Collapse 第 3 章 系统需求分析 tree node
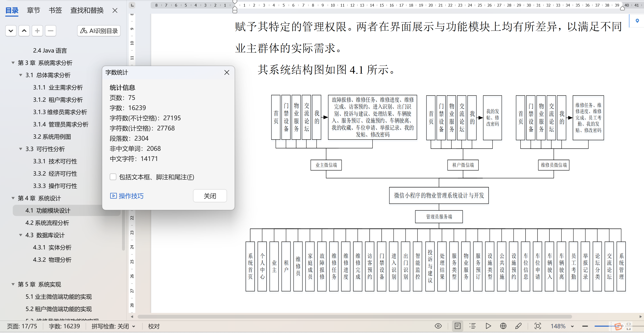The image size is (644, 333). pos(13,63)
